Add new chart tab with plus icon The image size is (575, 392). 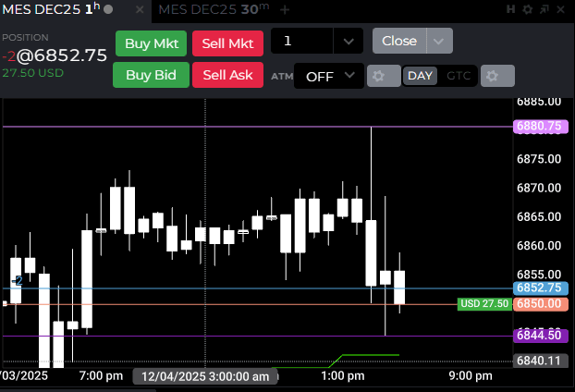(x=285, y=10)
